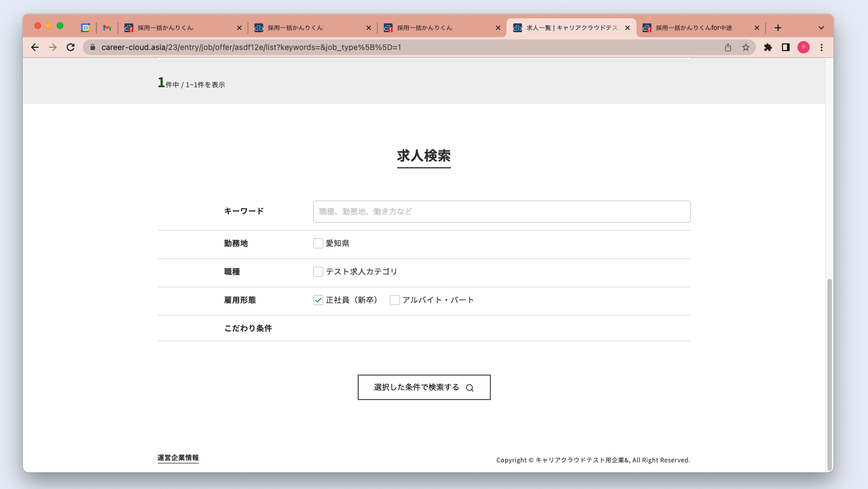
Task: Click the browser back arrow
Action: (x=34, y=47)
